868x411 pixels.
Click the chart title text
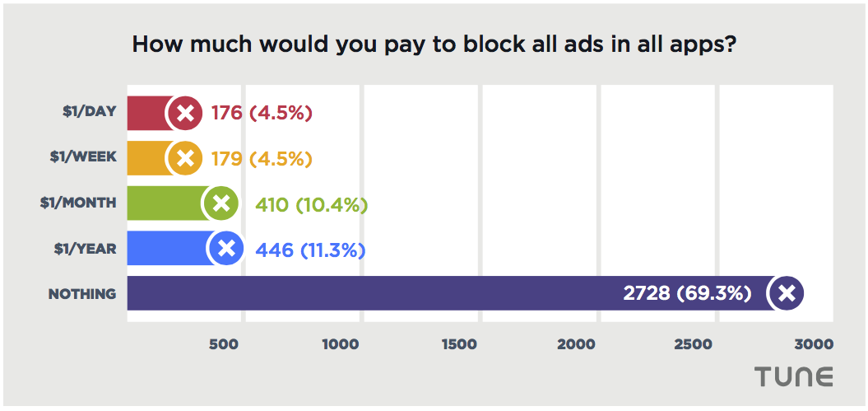(434, 44)
